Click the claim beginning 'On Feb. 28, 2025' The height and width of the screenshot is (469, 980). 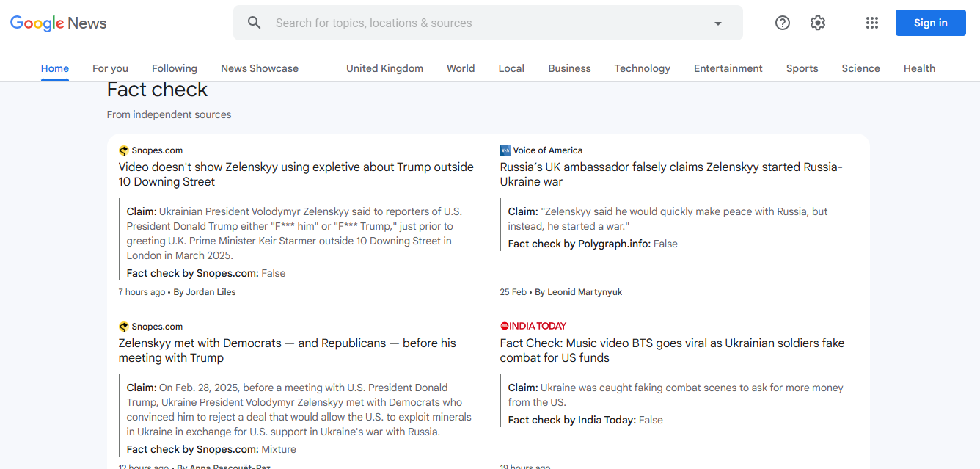299,410
